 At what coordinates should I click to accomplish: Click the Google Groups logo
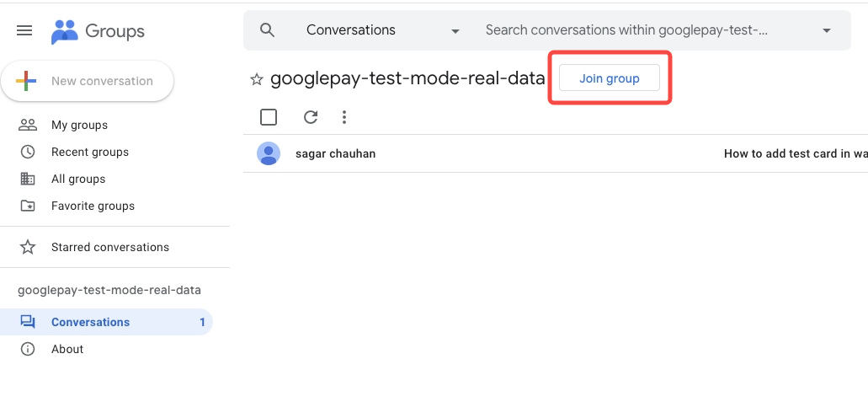click(65, 31)
